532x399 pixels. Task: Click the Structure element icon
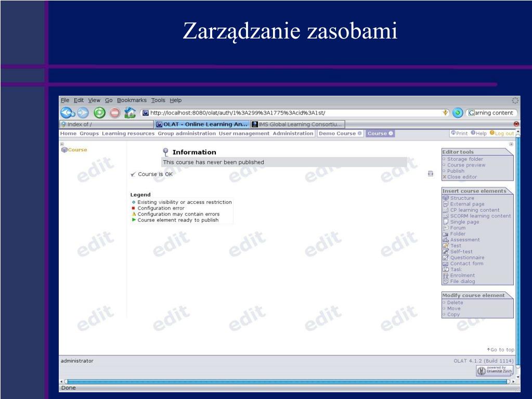click(446, 198)
